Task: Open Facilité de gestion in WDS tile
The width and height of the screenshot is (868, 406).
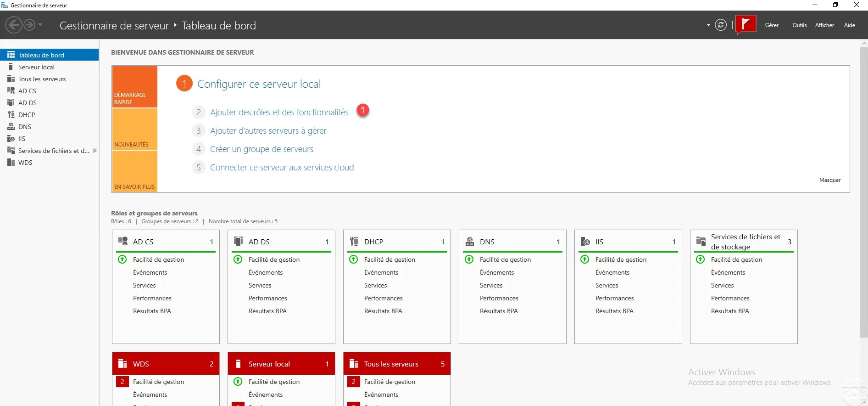Action: tap(158, 382)
